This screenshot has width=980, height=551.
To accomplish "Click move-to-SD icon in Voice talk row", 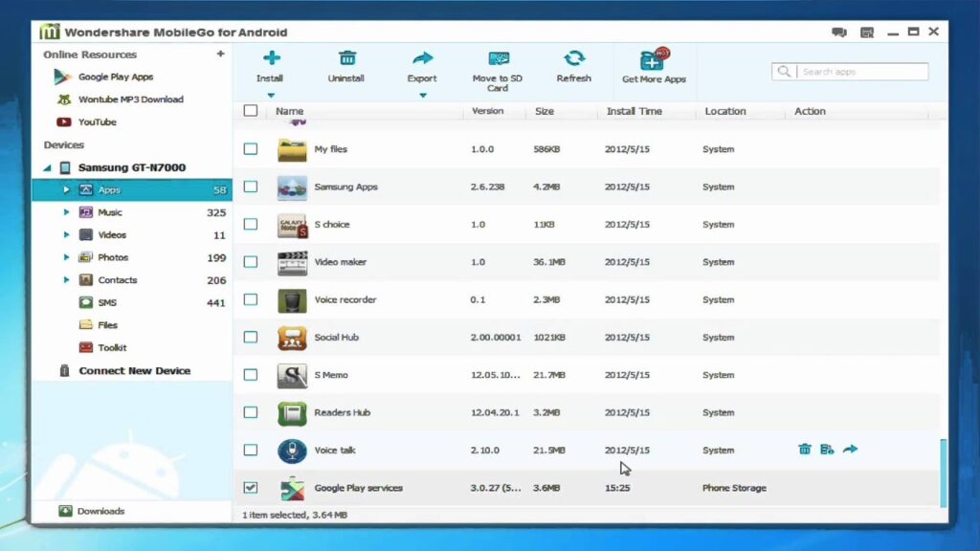I will [827, 450].
